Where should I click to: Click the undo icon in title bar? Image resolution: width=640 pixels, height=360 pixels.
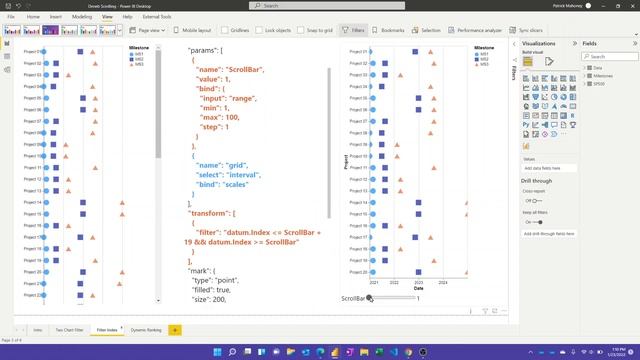18,6
